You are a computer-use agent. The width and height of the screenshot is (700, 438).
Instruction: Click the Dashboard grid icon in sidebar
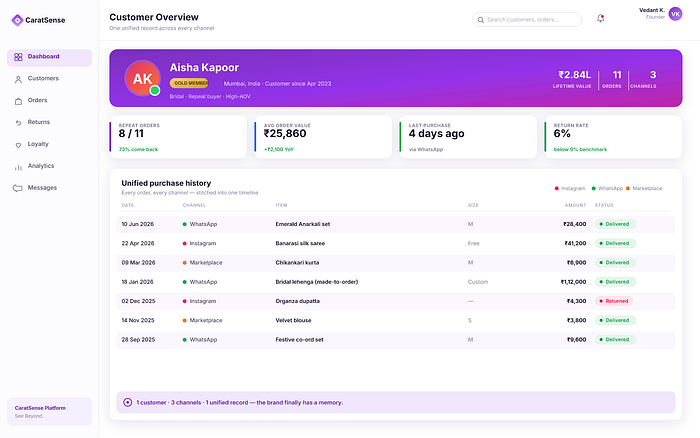tap(18, 57)
